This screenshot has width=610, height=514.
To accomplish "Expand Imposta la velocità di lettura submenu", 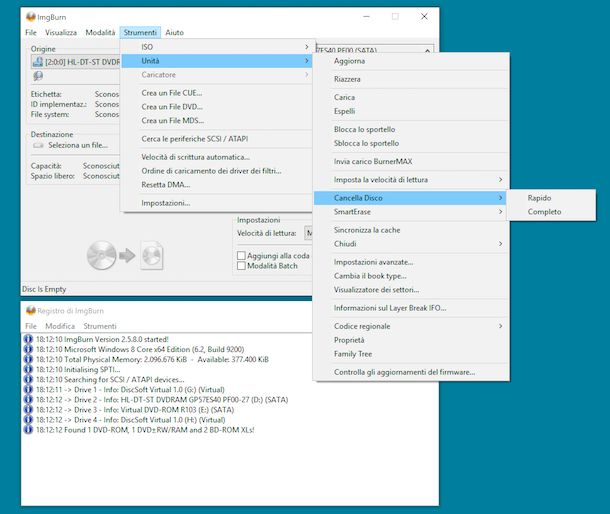I will click(411, 180).
